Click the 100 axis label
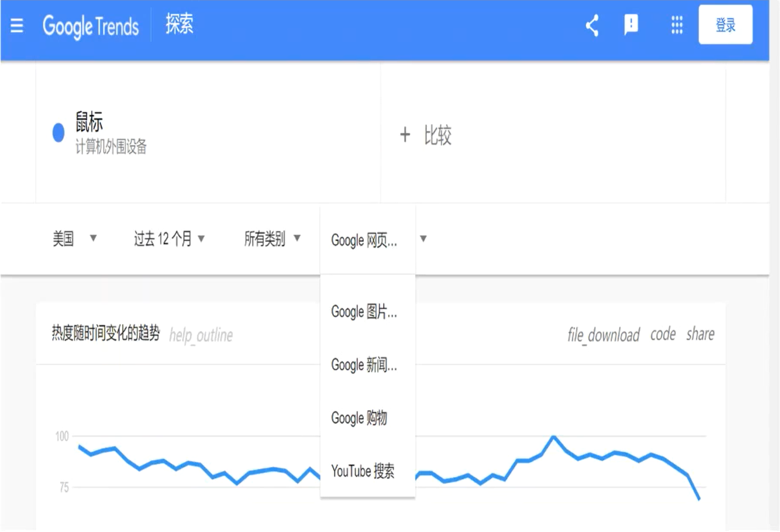Screen dimensions: 780x532 coord(62,436)
